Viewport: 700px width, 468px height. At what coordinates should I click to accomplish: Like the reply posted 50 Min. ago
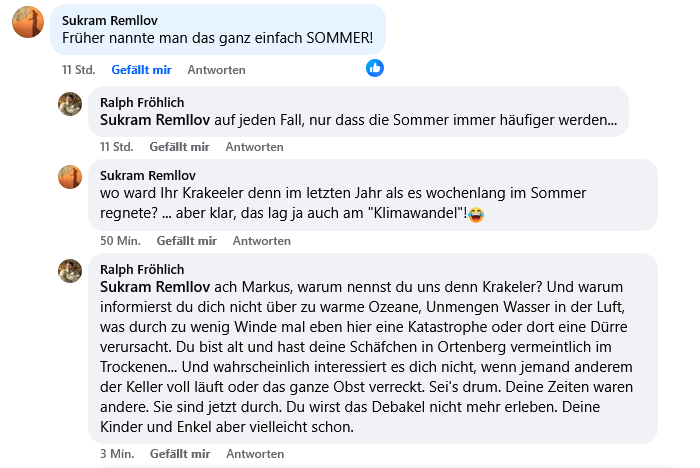(186, 241)
